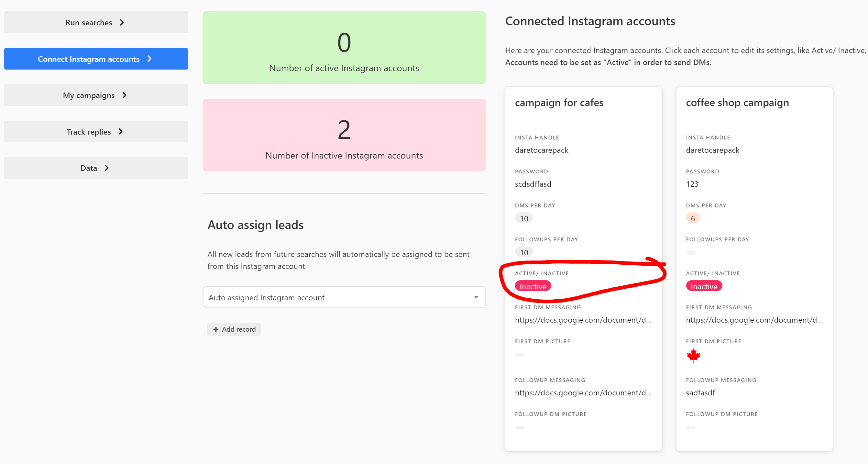
Task: Click the dropdown arrow of Auto assigned Instagram account
Action: [476, 297]
